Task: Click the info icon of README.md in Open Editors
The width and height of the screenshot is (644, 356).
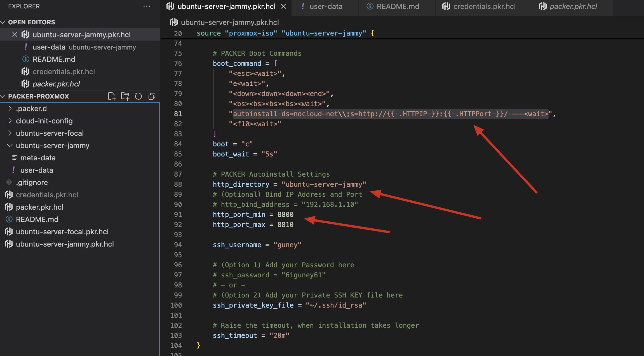Action: (26, 59)
